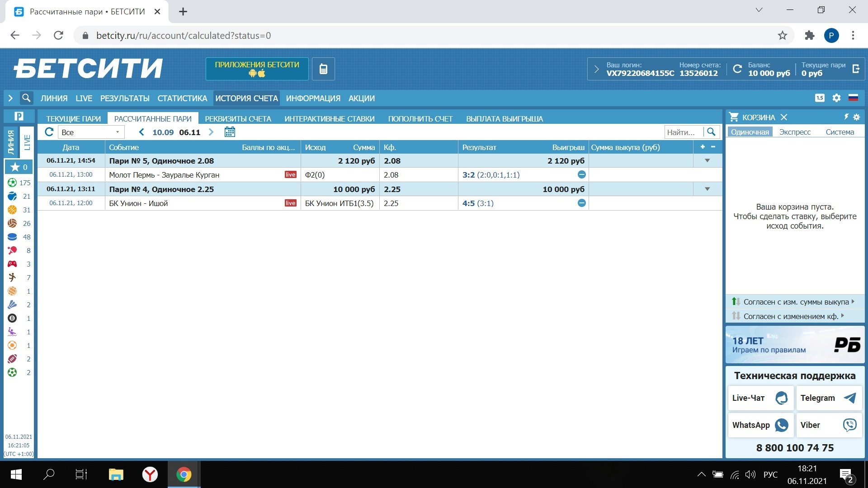868x488 pixels.
Task: Open site settings gear icon in navigation bar
Action: pos(836,98)
